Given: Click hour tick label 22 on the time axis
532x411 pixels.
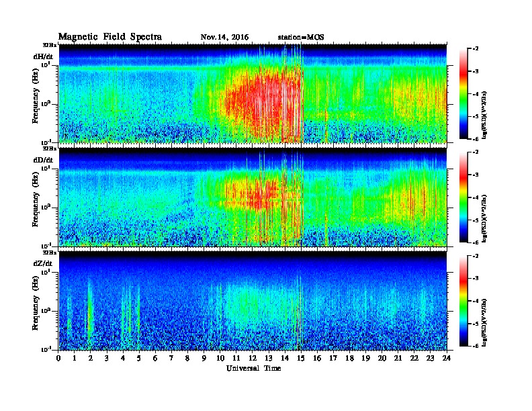Looking at the screenshot, I should point(414,359).
